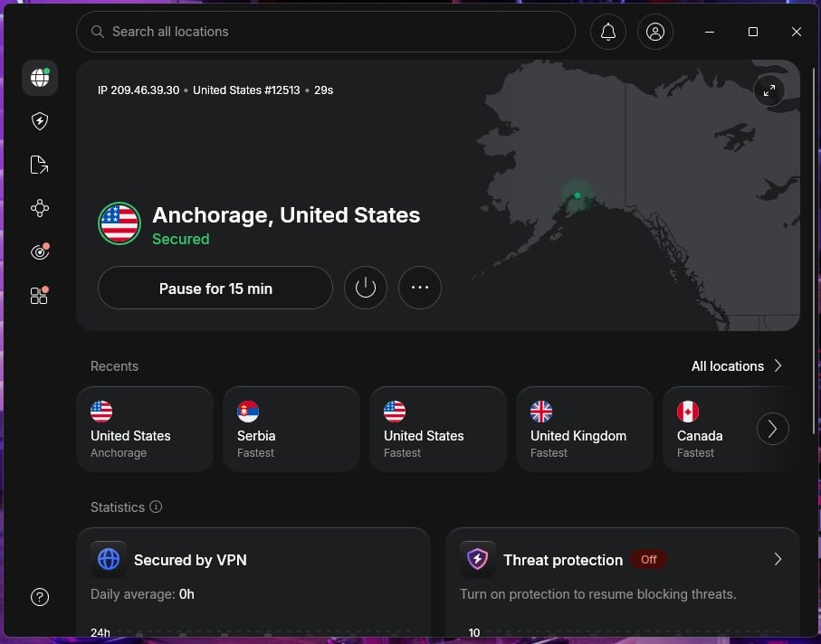Screen dimensions: 821x644
Task: Click the Recents section heading
Action: coord(114,366)
